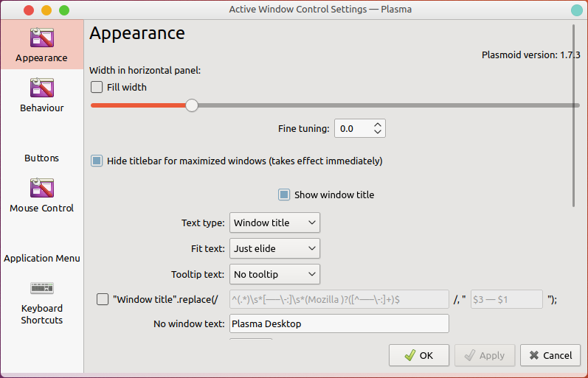The width and height of the screenshot is (588, 378).
Task: Click the No window text field
Action: 339,323
